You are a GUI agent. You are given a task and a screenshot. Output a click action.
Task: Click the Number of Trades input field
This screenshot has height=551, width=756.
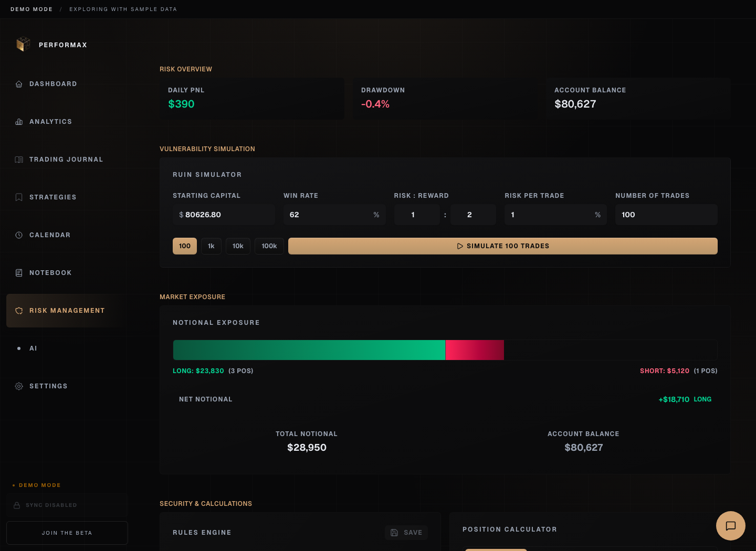(x=666, y=215)
